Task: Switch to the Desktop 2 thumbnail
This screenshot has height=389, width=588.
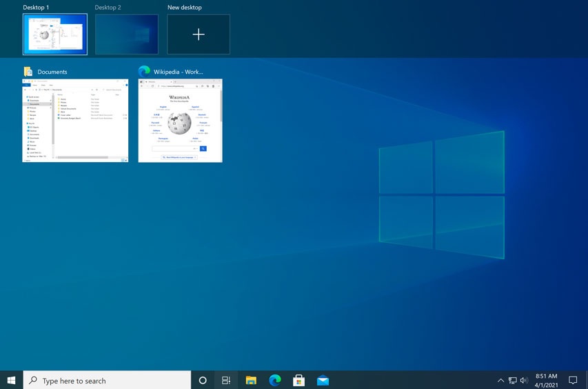Action: (127, 34)
